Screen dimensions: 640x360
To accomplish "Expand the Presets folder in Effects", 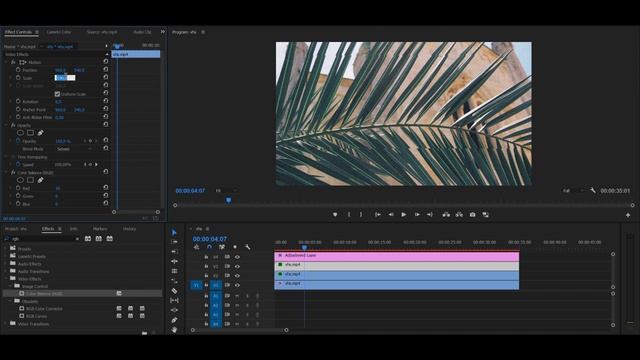I will tap(6, 248).
